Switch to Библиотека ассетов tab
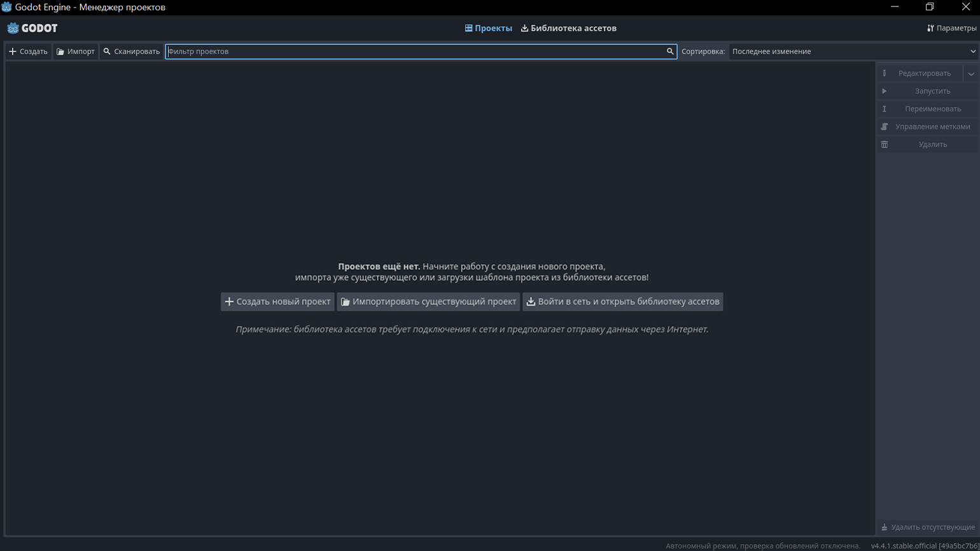 click(x=568, y=28)
